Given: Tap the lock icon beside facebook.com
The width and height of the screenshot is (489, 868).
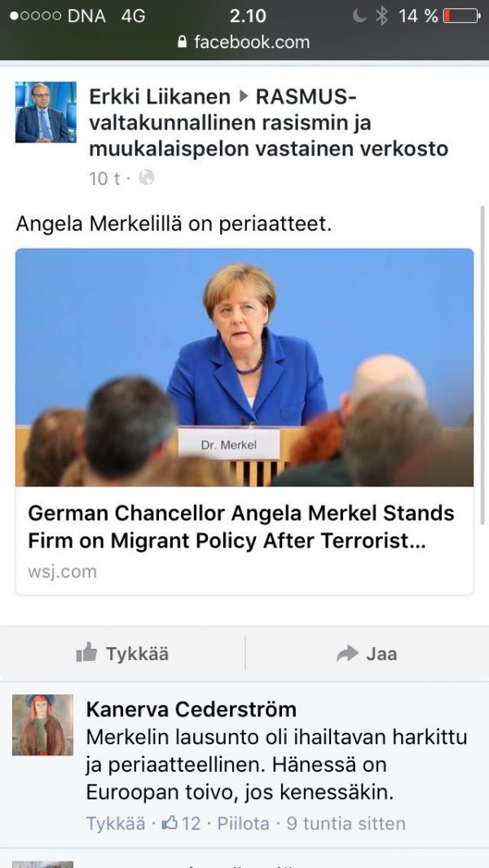Looking at the screenshot, I should point(183,42).
